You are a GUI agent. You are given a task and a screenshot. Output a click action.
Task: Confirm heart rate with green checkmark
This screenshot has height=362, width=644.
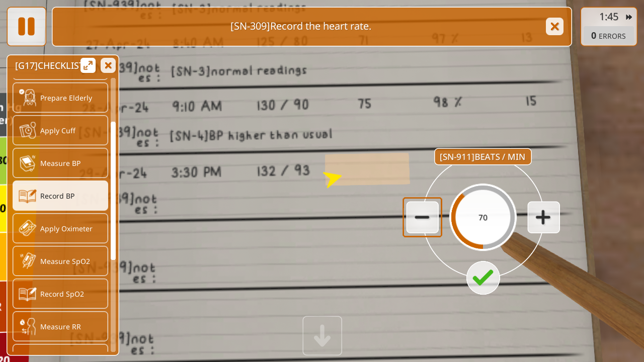click(x=483, y=278)
